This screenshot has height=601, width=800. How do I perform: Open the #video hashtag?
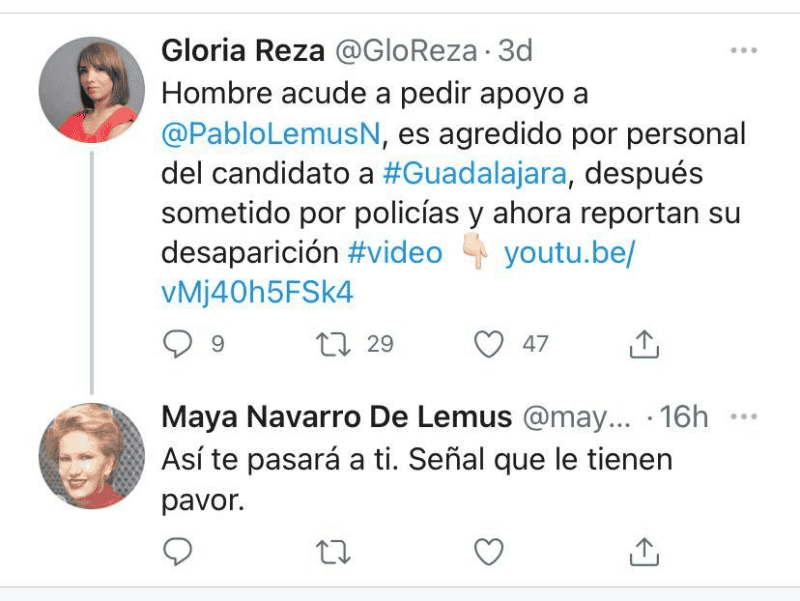tap(395, 253)
